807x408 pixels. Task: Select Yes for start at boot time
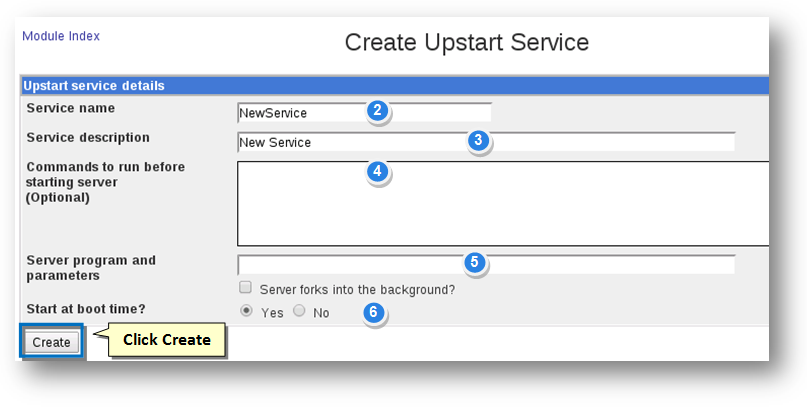tap(247, 311)
